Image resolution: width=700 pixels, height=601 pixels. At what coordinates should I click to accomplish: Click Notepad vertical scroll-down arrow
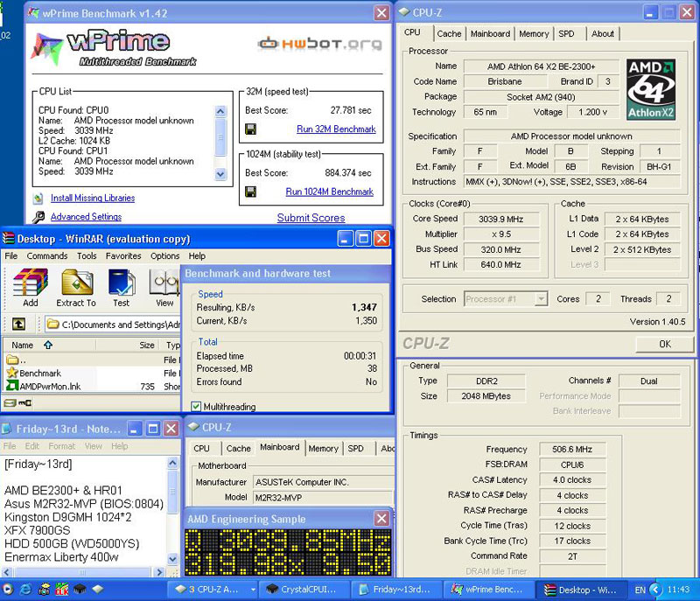click(x=172, y=559)
